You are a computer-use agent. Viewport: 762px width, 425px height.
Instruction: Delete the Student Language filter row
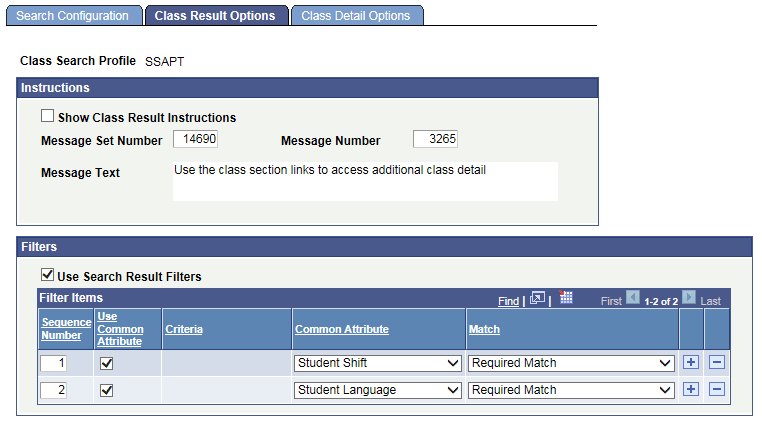coord(717,389)
